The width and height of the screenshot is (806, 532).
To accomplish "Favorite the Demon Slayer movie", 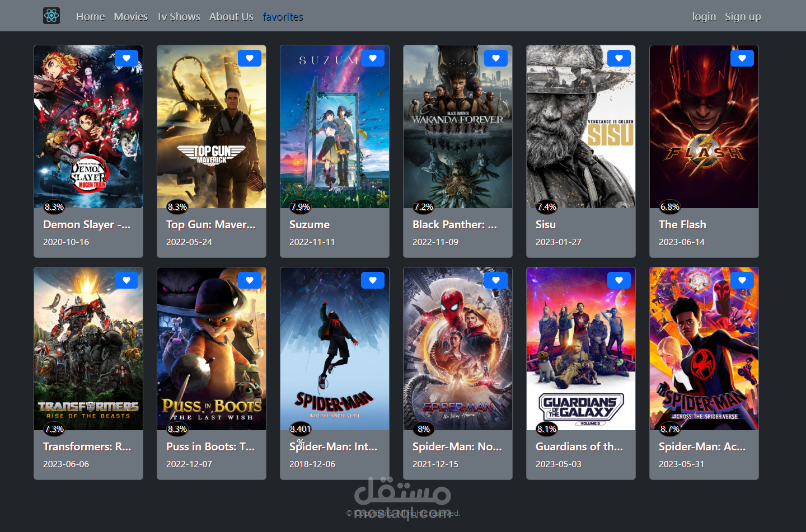I will pos(126,58).
